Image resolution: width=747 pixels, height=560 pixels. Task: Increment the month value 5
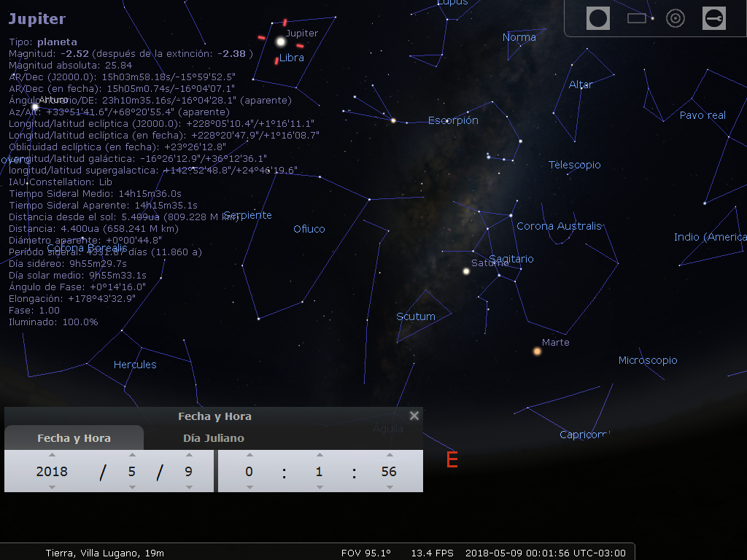132,455
